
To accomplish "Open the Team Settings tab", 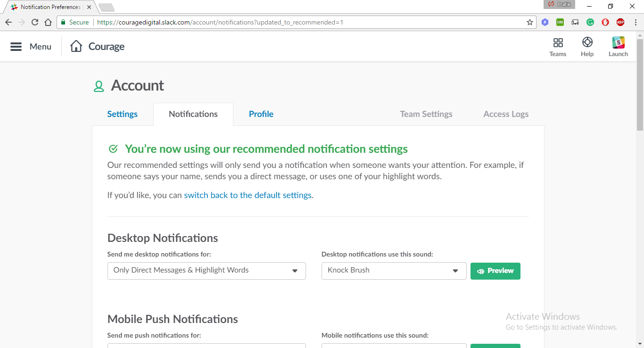I will 426,114.
